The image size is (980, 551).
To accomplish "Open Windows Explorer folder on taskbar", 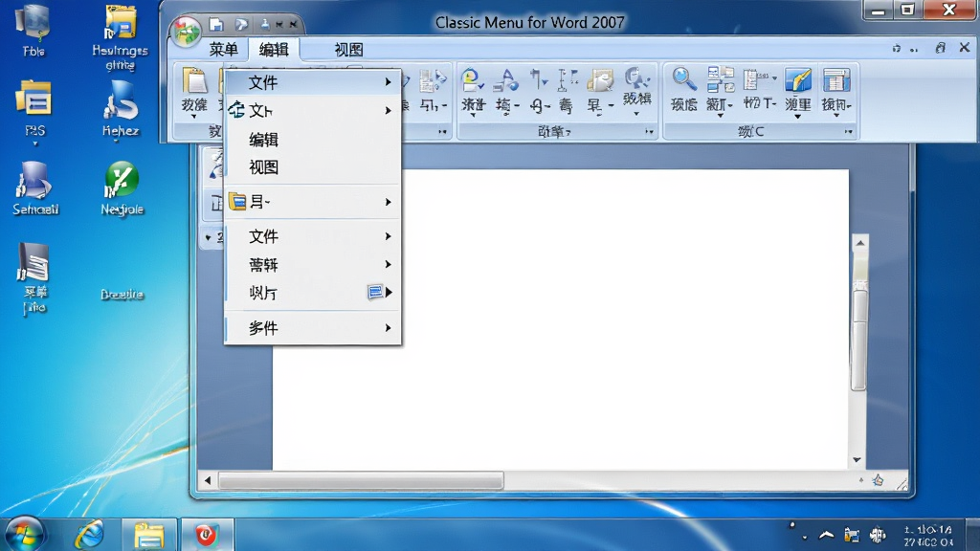I will 148,535.
